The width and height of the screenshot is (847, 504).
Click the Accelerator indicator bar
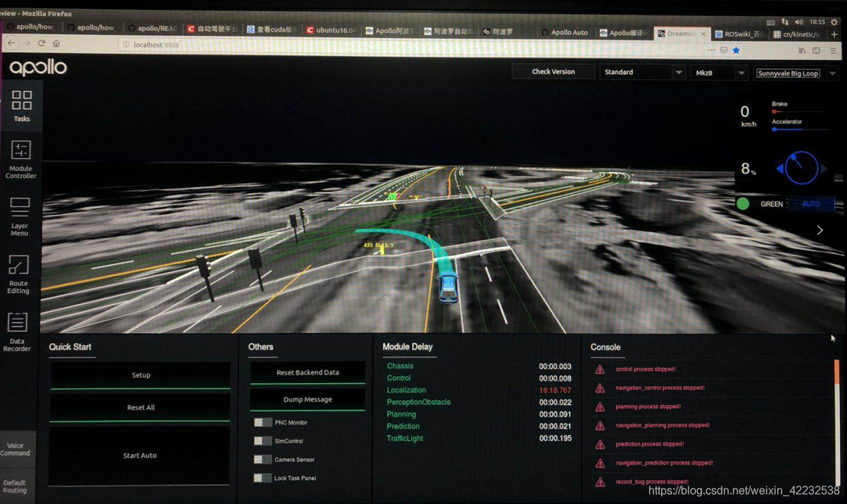pos(799,130)
